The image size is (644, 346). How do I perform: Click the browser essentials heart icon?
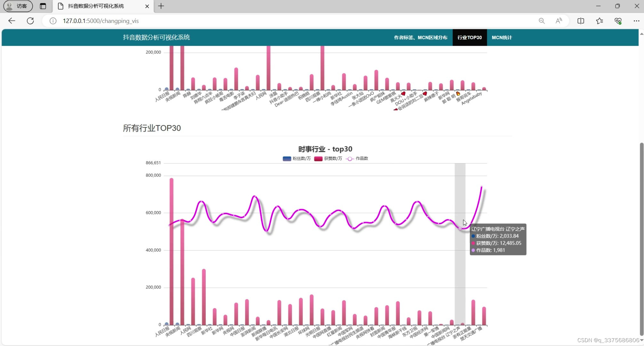(x=618, y=21)
